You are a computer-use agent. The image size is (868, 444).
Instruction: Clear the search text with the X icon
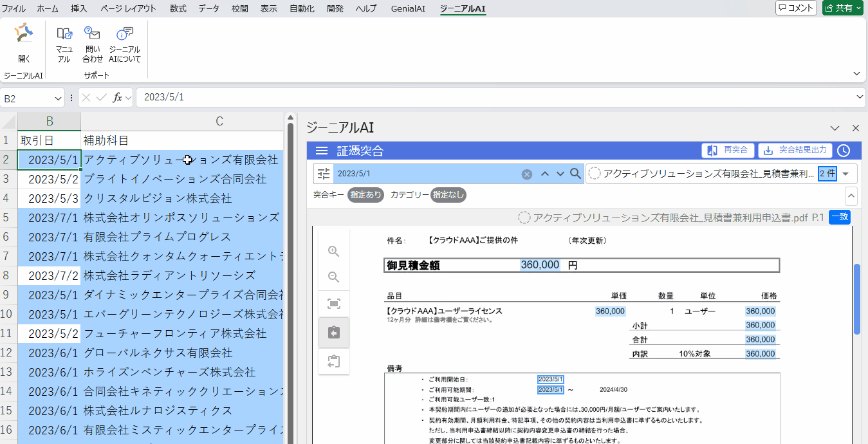[527, 174]
